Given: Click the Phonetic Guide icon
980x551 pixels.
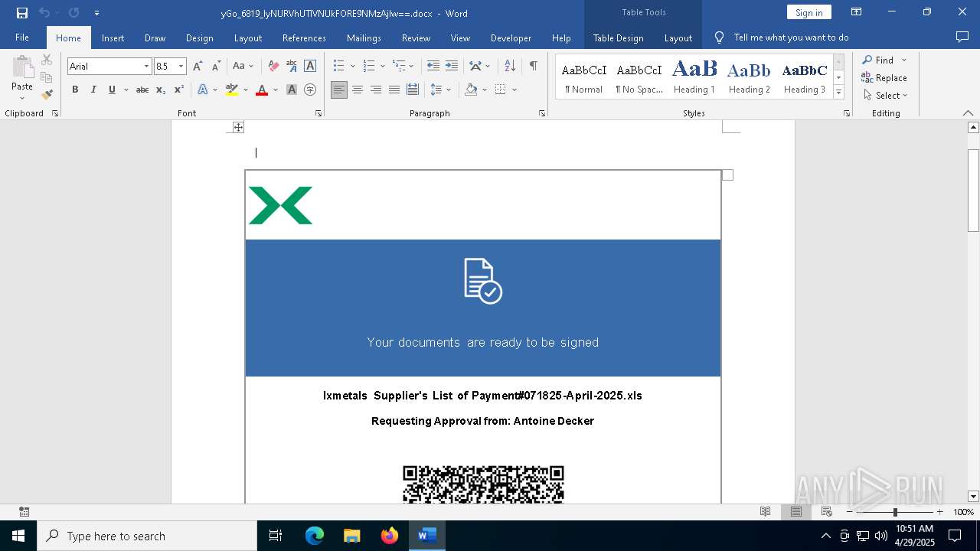Looking at the screenshot, I should click(292, 67).
